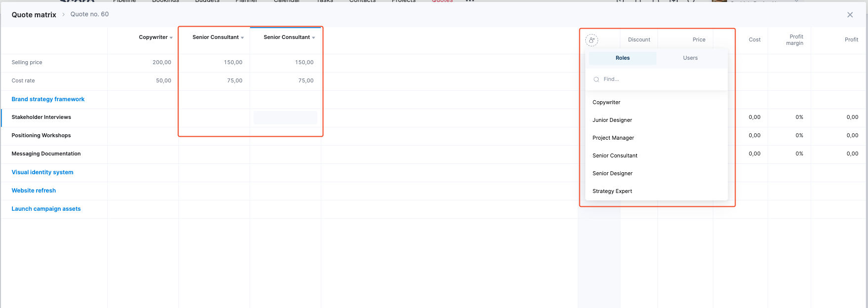Screen dimensions: 868x308
Task: Switch to the Roles tab
Action: point(622,58)
